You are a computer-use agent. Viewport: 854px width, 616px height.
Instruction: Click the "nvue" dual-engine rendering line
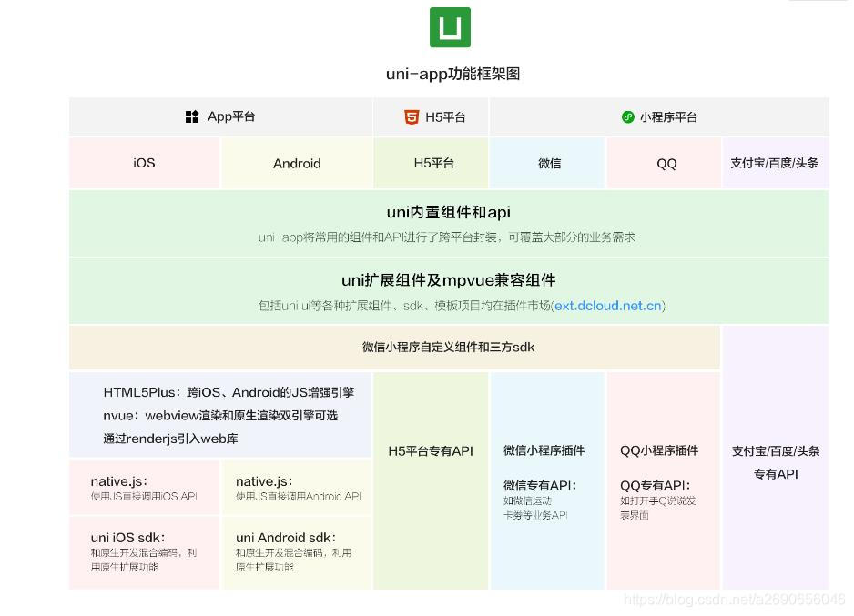(x=220, y=416)
